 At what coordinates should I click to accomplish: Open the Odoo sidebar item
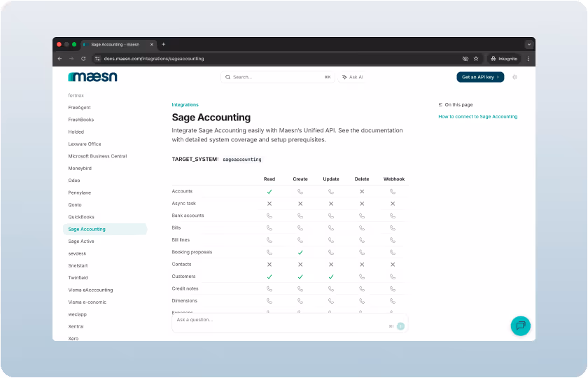(x=74, y=181)
